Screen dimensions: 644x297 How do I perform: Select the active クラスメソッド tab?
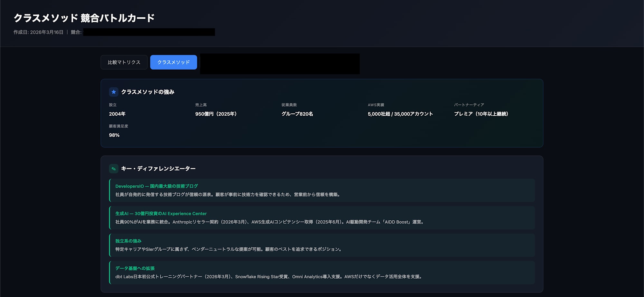coord(173,62)
